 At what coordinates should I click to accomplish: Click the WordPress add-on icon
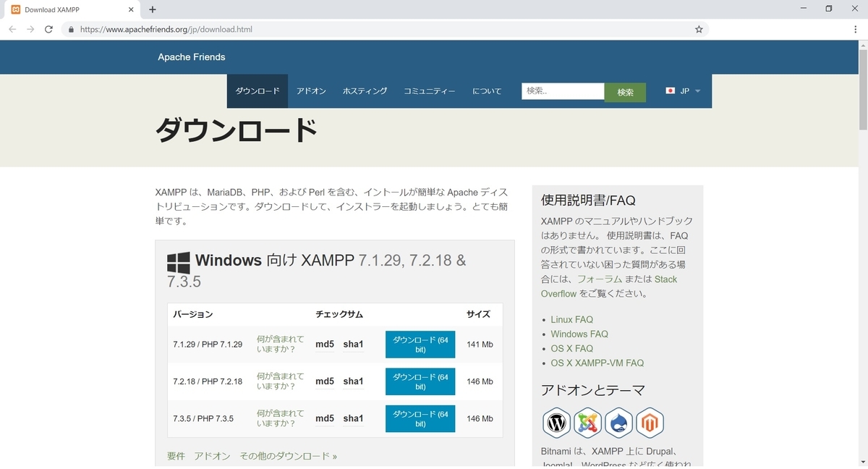(x=556, y=422)
